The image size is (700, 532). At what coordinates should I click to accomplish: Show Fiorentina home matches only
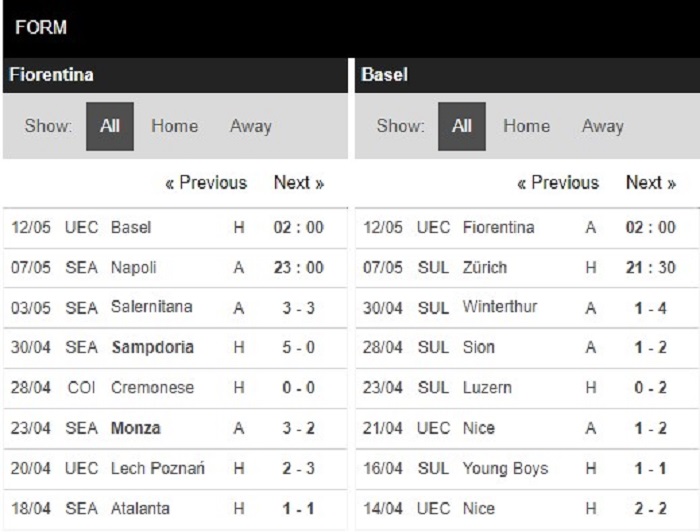tap(175, 126)
